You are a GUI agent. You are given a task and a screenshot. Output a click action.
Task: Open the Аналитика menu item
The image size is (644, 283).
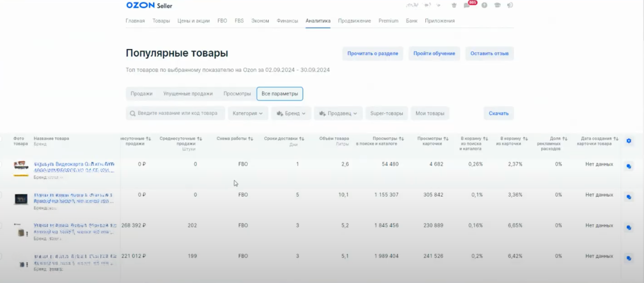point(318,21)
